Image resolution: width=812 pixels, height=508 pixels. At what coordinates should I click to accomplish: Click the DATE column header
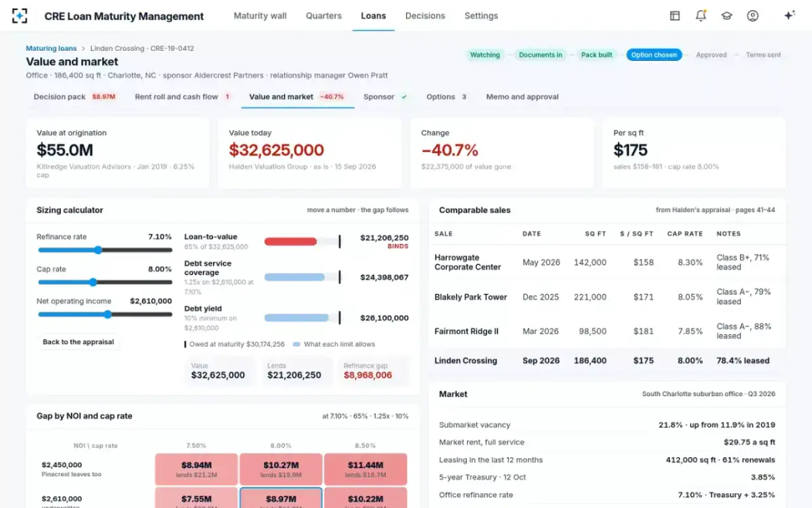tap(532, 234)
